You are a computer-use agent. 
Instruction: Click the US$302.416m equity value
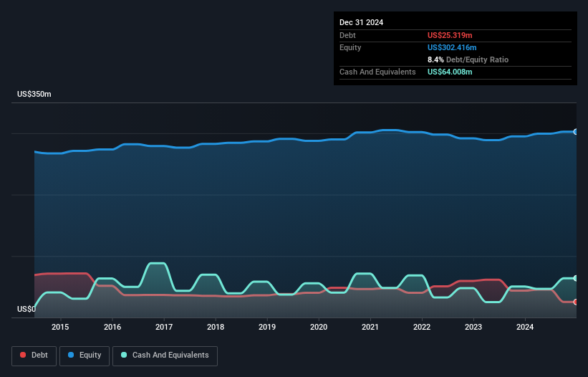[452, 47]
